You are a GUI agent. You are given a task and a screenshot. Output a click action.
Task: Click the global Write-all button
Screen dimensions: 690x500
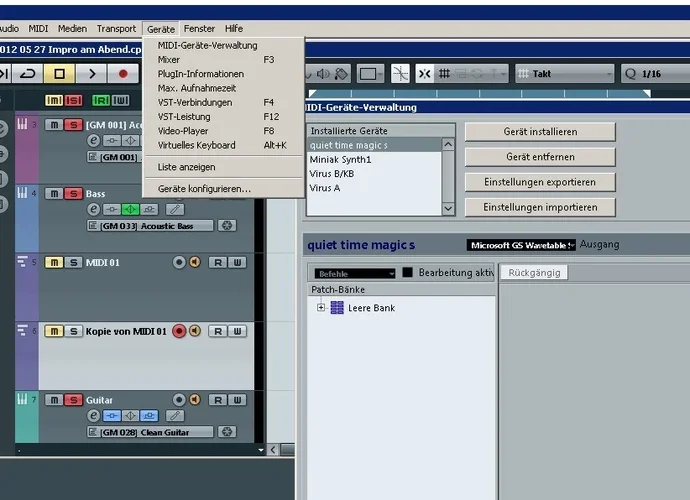point(120,100)
